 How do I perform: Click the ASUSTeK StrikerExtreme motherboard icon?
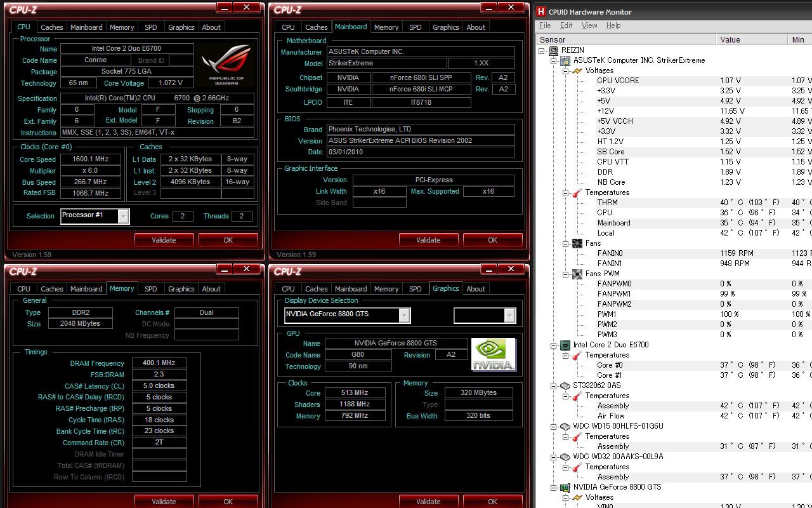(x=565, y=60)
